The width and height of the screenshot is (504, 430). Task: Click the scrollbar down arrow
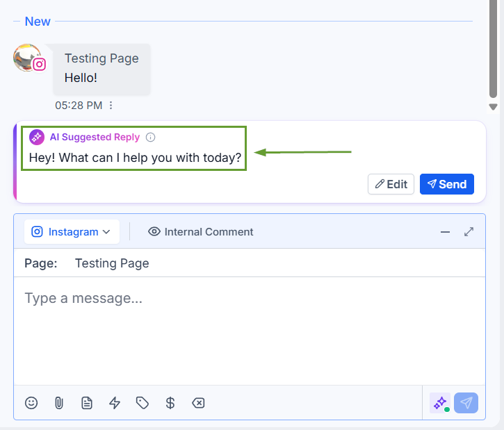493,107
